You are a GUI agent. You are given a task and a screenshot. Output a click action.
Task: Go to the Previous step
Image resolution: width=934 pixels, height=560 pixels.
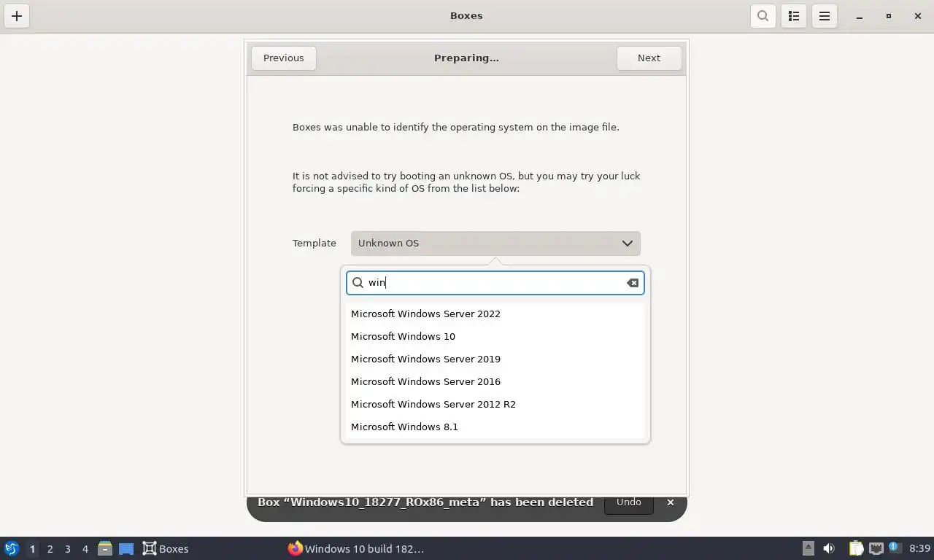tap(284, 58)
